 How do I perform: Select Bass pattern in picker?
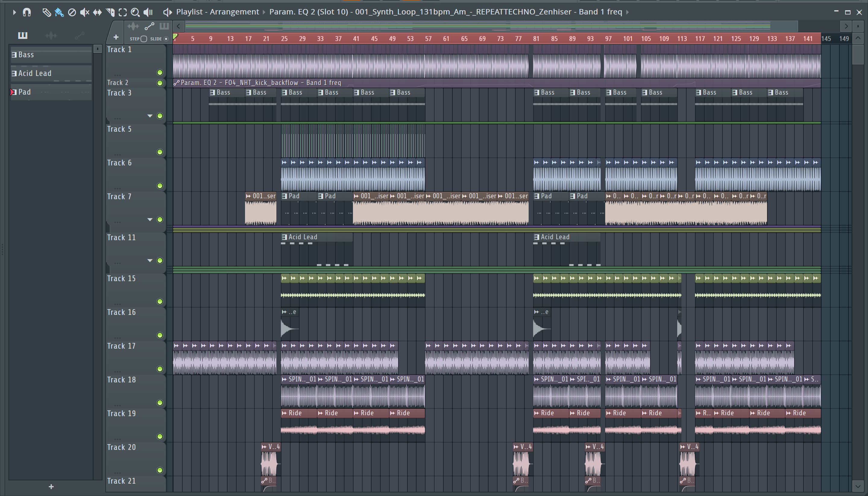(51, 55)
